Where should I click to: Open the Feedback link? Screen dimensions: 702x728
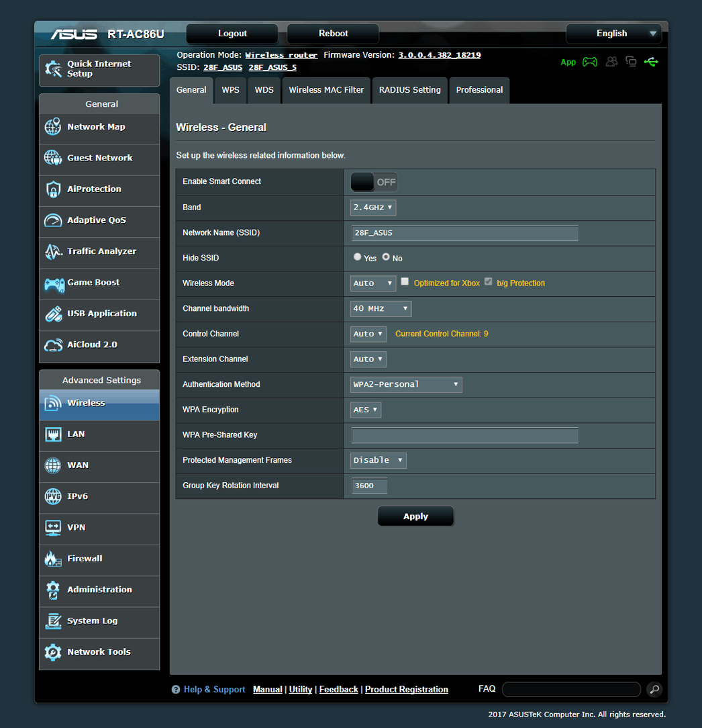point(339,690)
